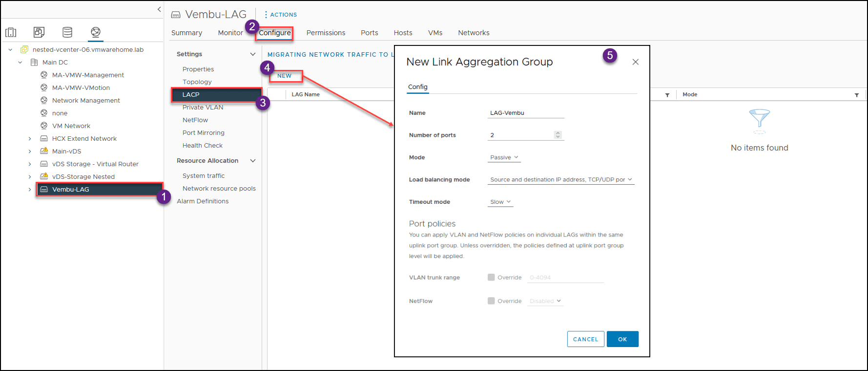Click the CANCEL button
The width and height of the screenshot is (868, 371).
click(x=586, y=339)
